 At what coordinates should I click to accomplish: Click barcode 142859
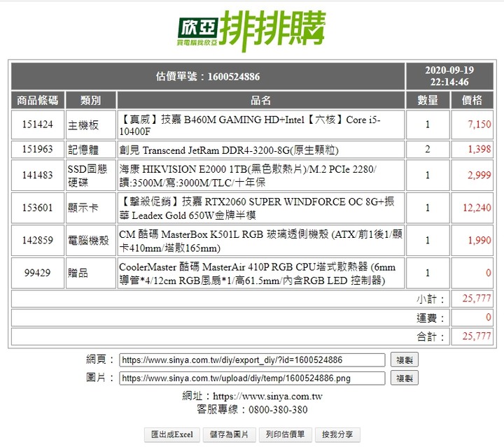(38, 240)
